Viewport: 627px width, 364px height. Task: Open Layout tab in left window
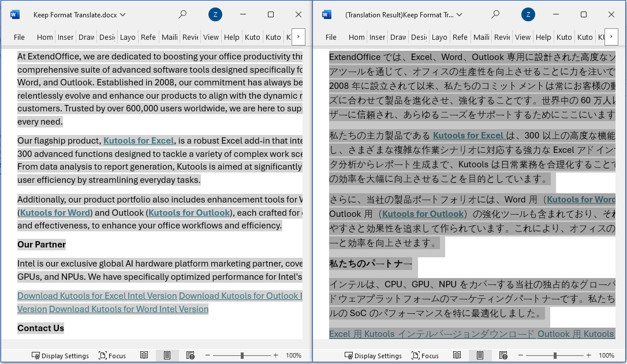(128, 37)
